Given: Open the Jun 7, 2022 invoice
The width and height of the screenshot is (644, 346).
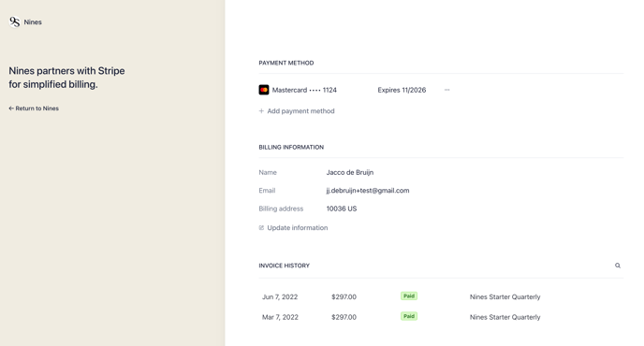Looking at the screenshot, I should point(441,296).
